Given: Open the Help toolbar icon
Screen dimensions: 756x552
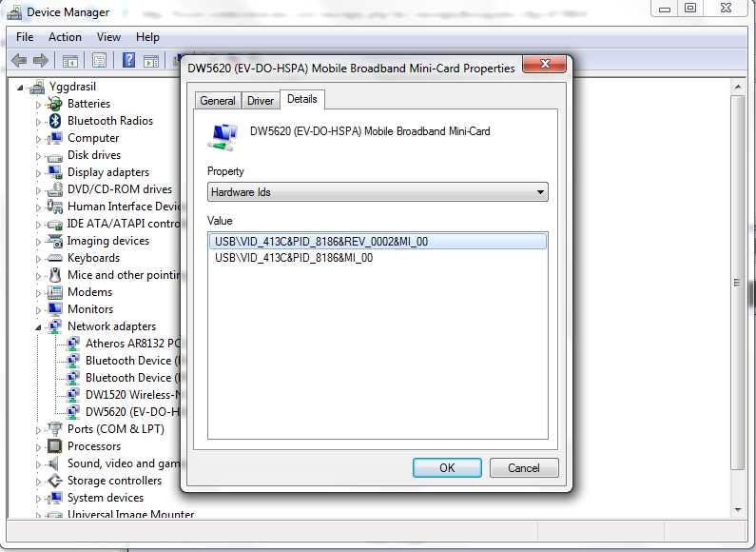Looking at the screenshot, I should (128, 60).
